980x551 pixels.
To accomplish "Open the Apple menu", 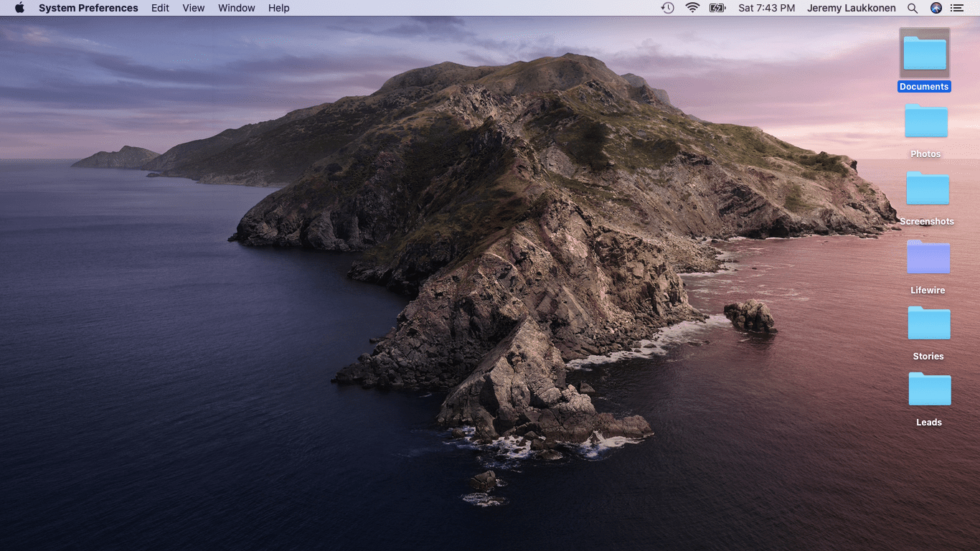I will (19, 8).
